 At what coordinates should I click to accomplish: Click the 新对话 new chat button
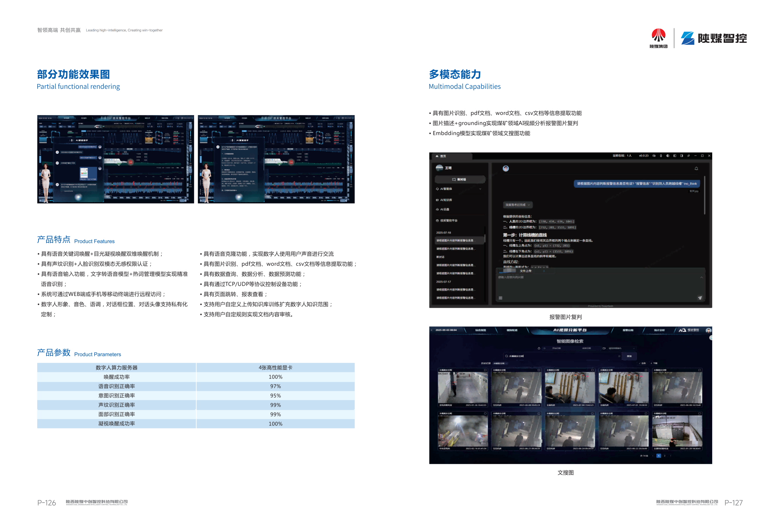tap(459, 179)
